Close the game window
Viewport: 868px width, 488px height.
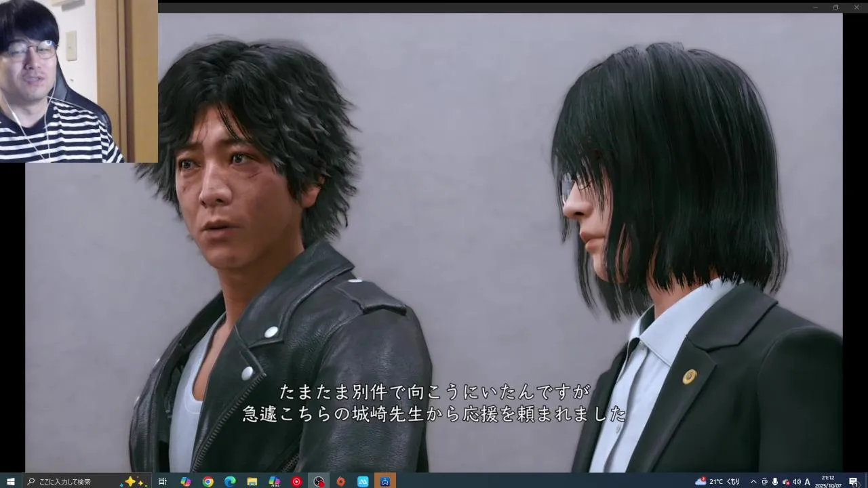[x=856, y=7]
